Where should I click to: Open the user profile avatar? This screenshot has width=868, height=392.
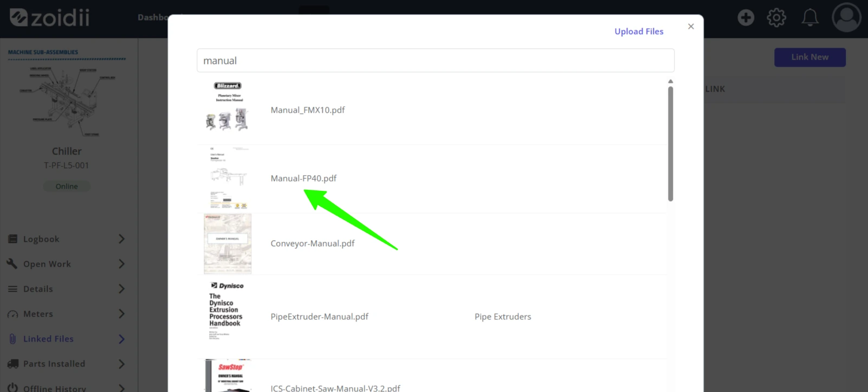tap(846, 17)
